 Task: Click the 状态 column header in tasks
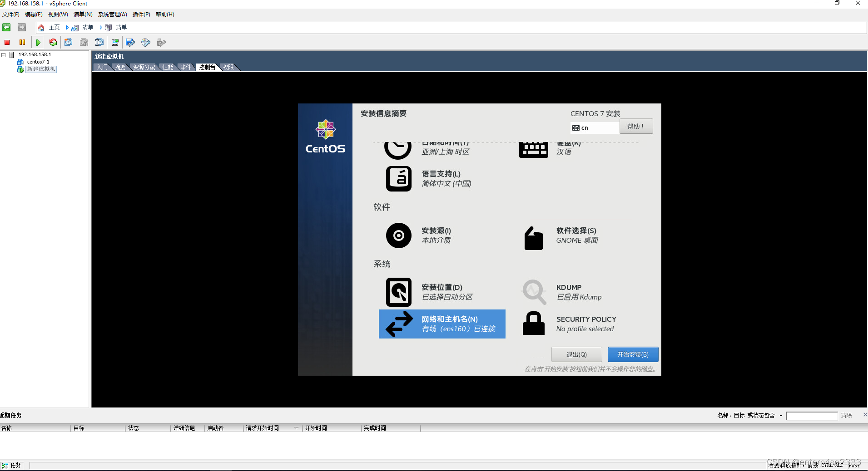[x=148, y=428]
